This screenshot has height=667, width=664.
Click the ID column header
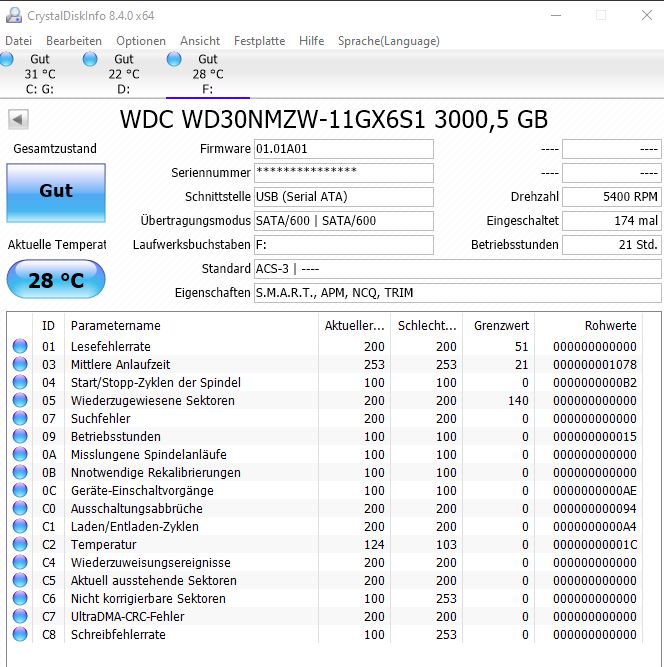(48, 325)
